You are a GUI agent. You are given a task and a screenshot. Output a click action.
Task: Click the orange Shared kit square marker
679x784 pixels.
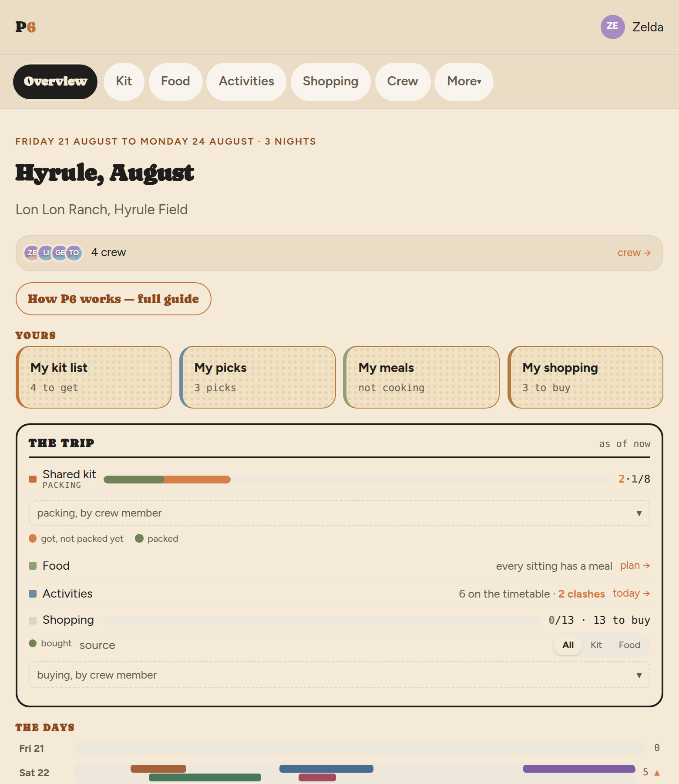click(33, 479)
